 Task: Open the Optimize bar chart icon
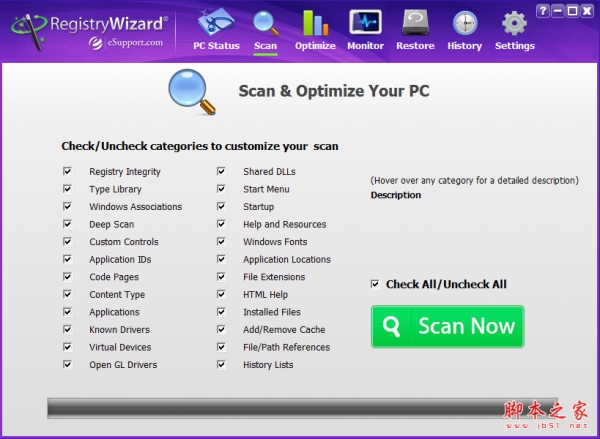pos(315,23)
